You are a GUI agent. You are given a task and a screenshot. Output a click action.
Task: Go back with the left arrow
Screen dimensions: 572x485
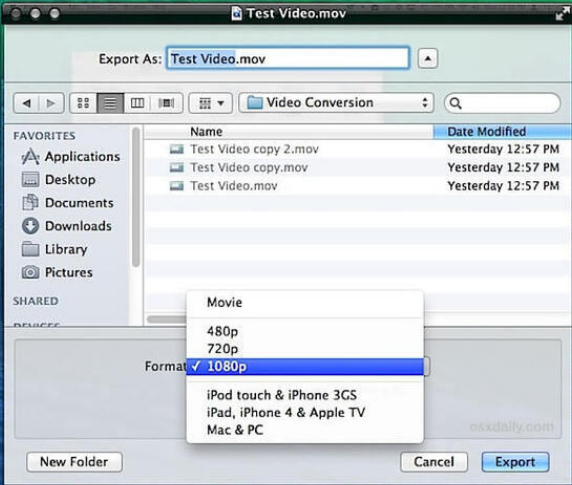click(x=26, y=103)
